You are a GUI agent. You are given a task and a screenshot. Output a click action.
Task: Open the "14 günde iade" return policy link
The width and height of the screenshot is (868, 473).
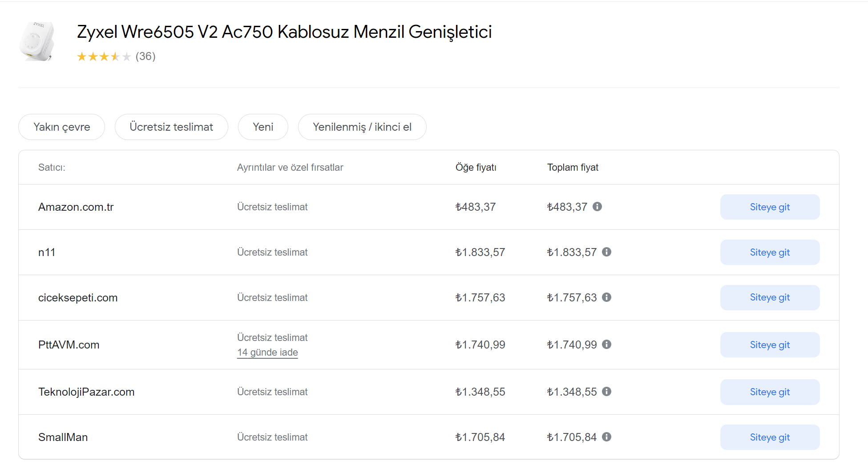(x=267, y=353)
